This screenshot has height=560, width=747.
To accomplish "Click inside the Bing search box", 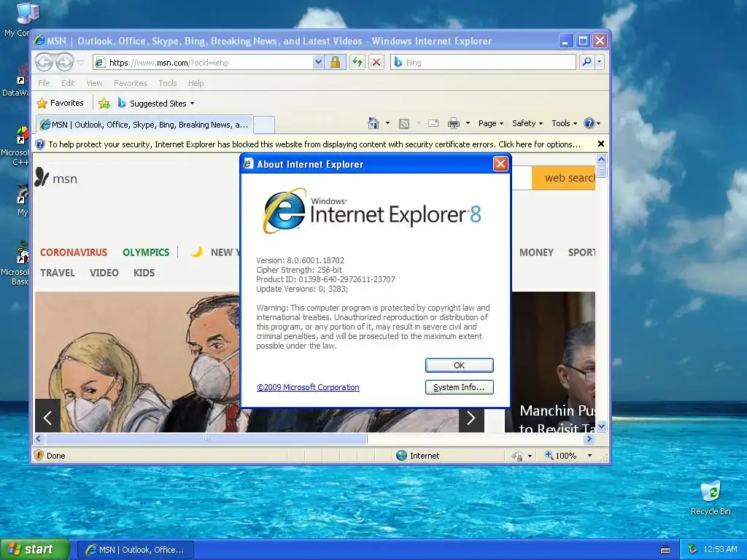I will [x=483, y=63].
